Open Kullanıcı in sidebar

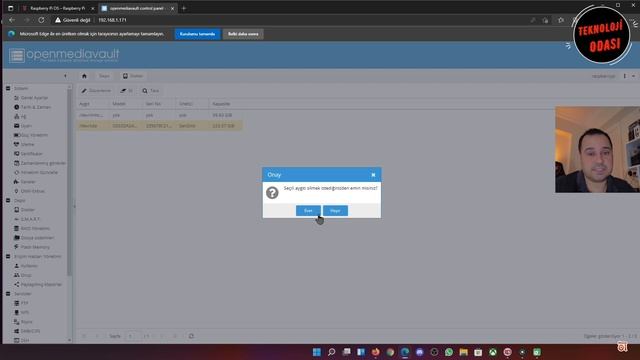pos(26,266)
